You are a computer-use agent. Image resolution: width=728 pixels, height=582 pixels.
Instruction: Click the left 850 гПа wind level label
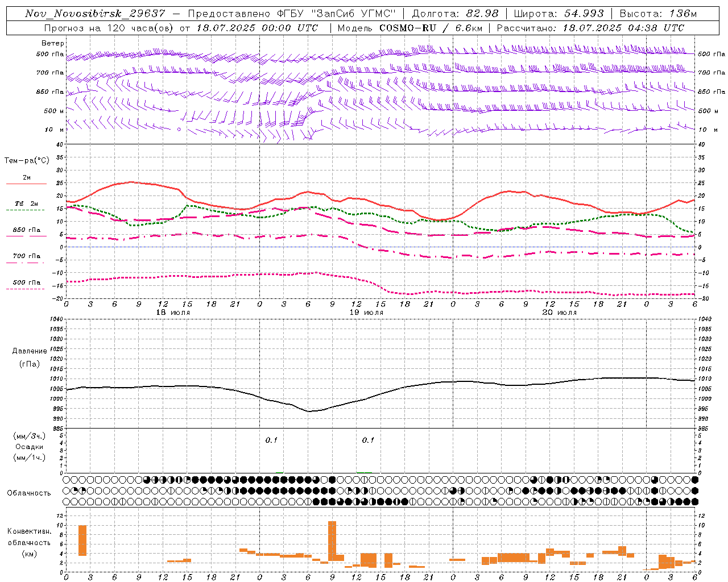[50, 92]
